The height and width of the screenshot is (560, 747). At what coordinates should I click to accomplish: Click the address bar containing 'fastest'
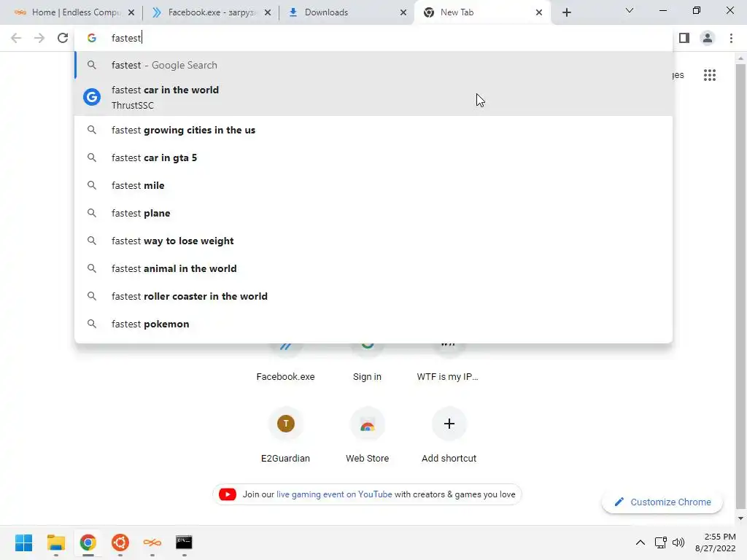373,38
